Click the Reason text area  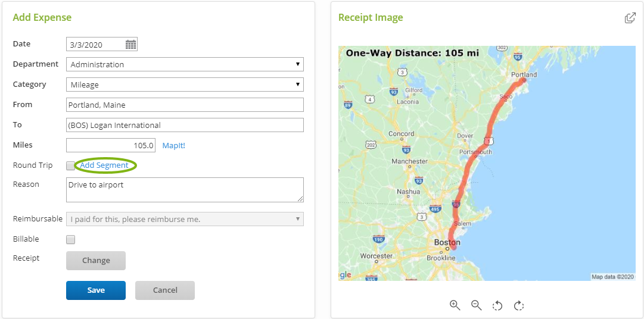(185, 190)
